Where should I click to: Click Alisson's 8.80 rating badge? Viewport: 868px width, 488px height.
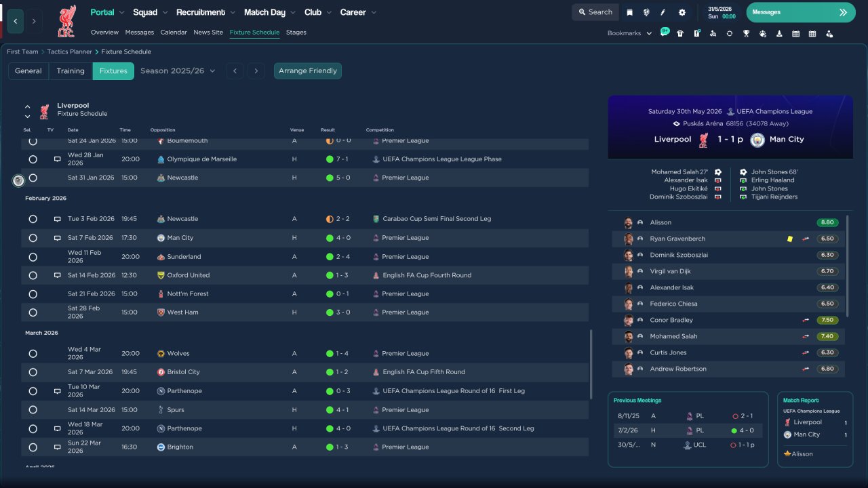(828, 222)
